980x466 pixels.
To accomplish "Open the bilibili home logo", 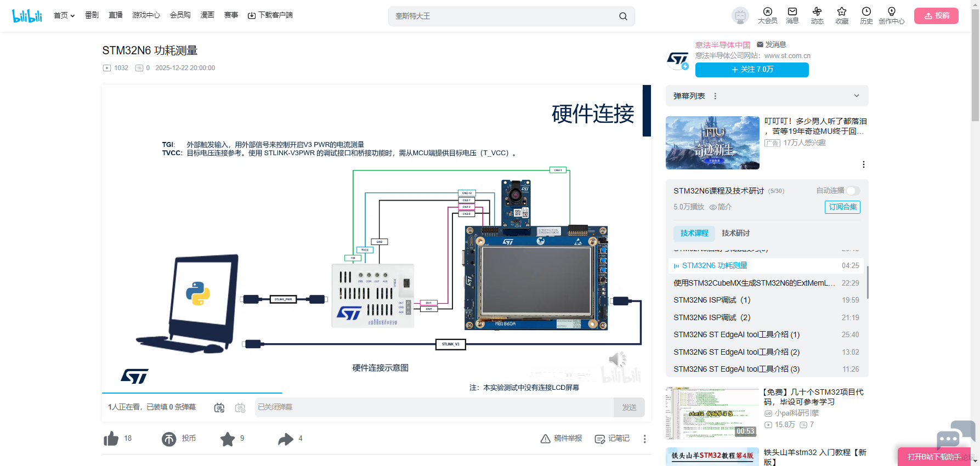I will click(27, 15).
